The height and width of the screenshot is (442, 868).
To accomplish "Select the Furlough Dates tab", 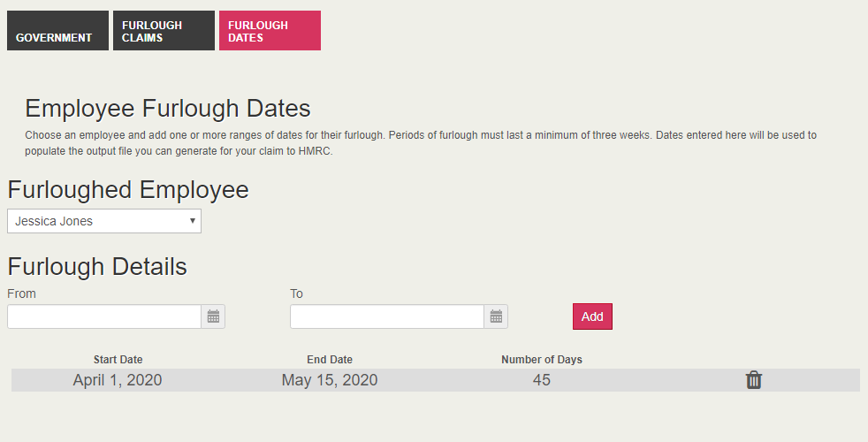I will pos(270,31).
